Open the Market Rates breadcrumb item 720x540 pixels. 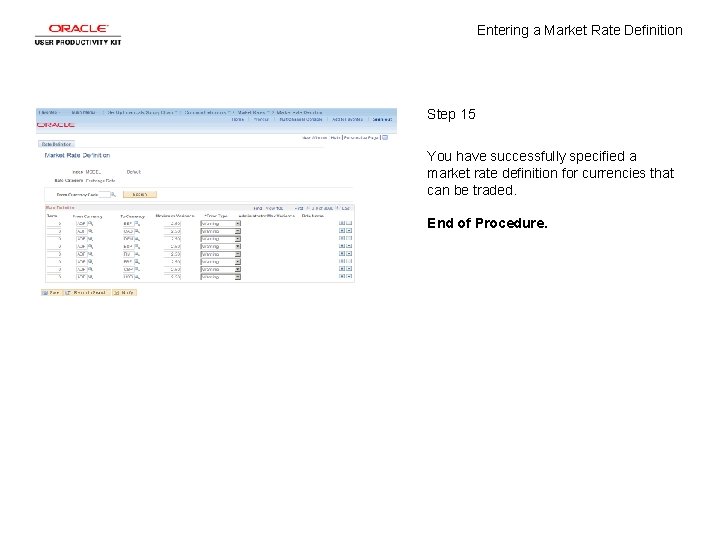253,112
